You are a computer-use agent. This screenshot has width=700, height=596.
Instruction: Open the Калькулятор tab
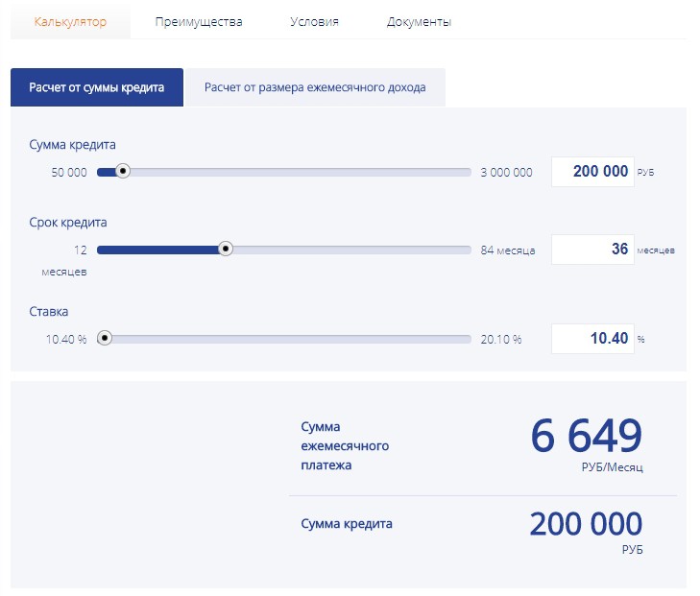point(70,21)
